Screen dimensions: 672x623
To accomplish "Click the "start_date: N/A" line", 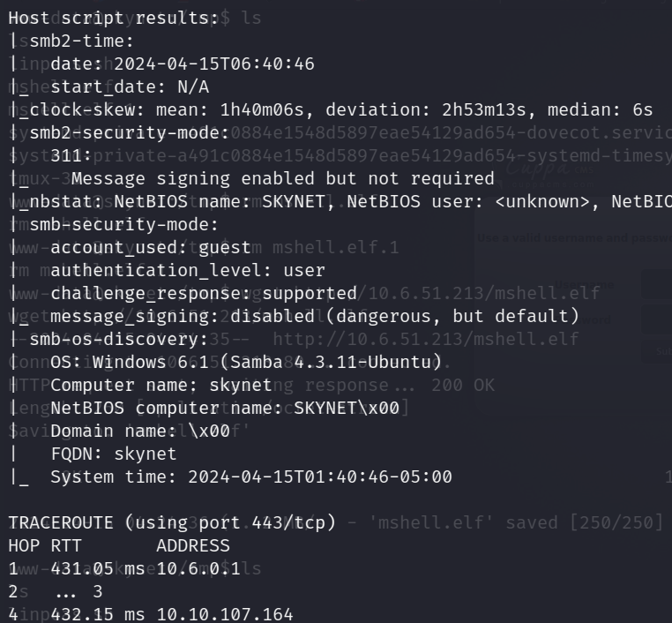I will coord(130,87).
